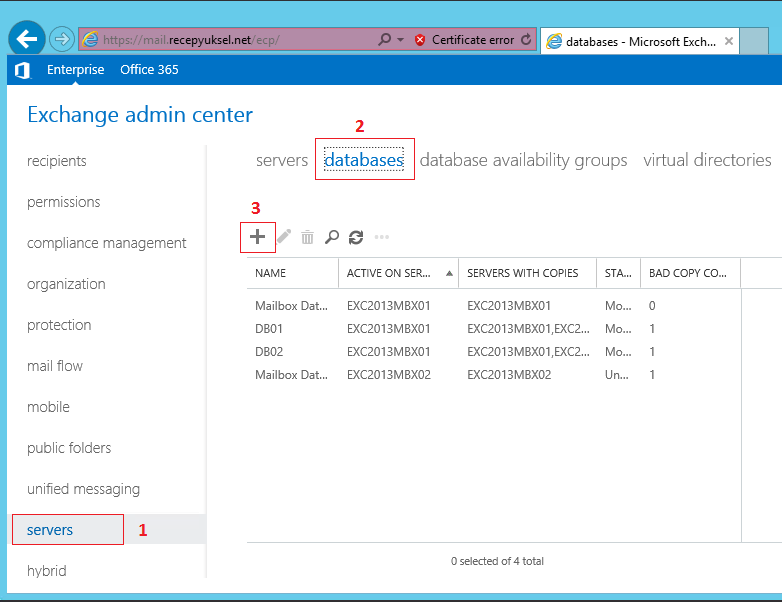
Task: Click the Internet Explorer icon in address bar
Action: (x=90, y=39)
